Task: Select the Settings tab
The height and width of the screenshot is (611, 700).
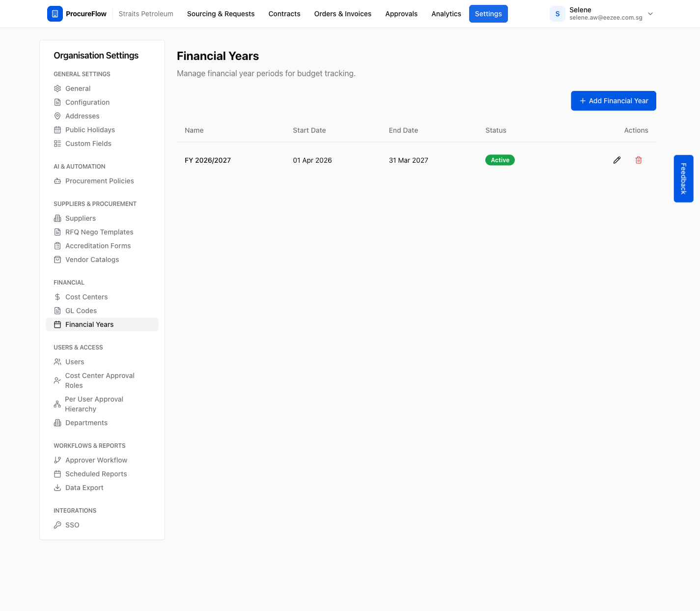Action: [488, 14]
